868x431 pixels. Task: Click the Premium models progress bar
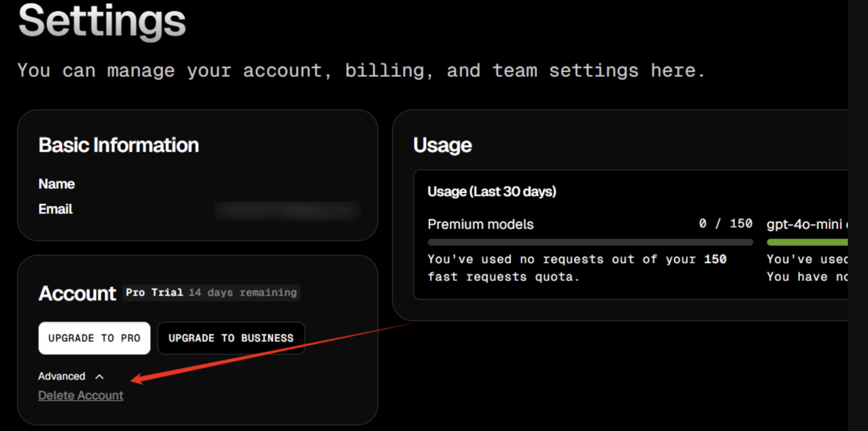click(x=590, y=242)
